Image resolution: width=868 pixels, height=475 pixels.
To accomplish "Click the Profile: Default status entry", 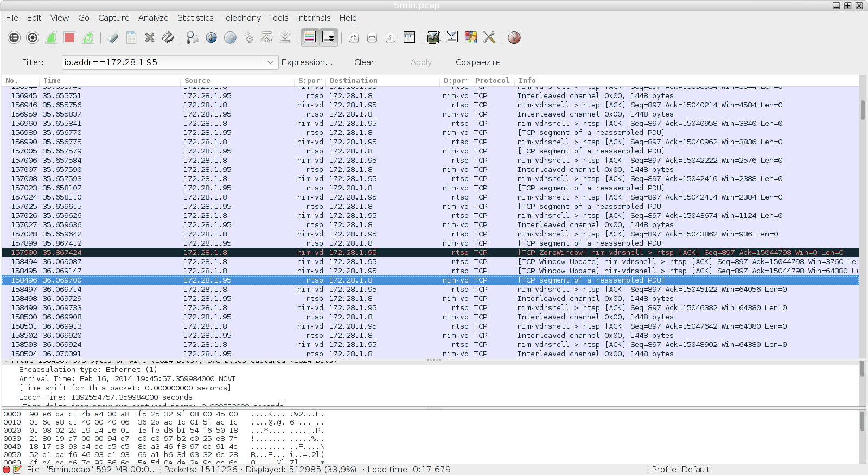I will (x=680, y=470).
